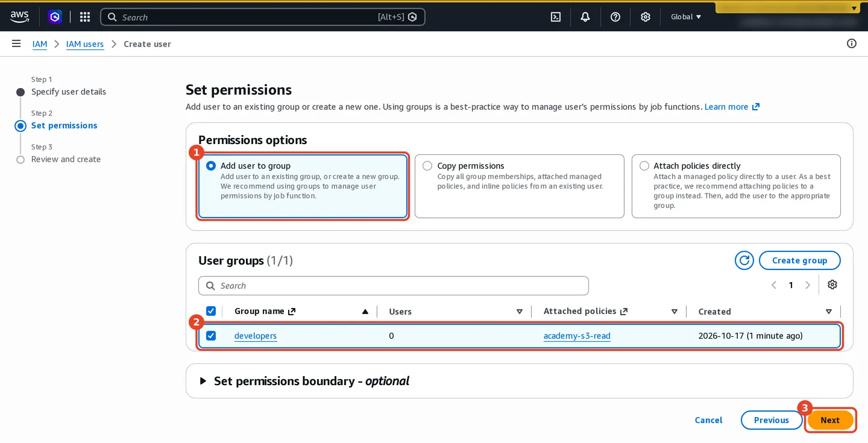Open the Learn more link

(732, 107)
